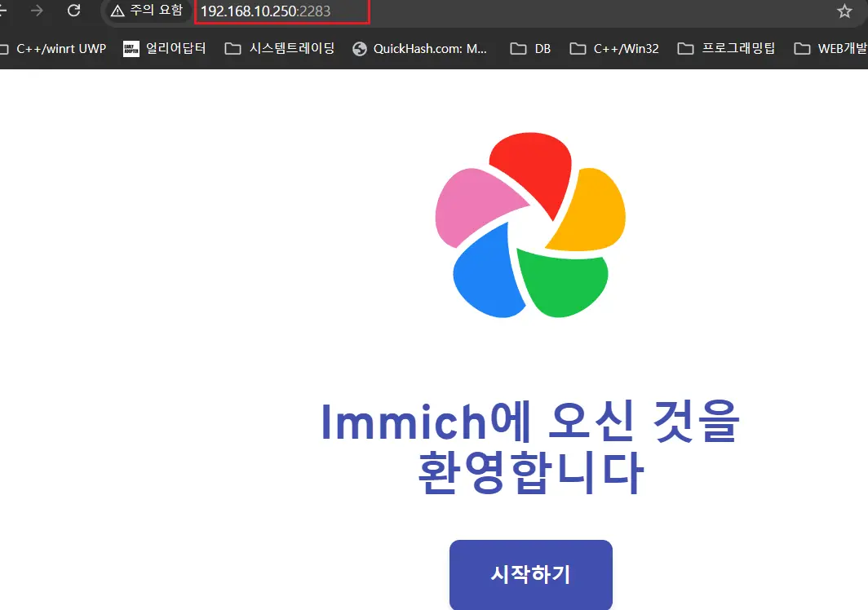Open the 얼리어답터 bookmark
This screenshot has width=868, height=610.
coord(165,49)
